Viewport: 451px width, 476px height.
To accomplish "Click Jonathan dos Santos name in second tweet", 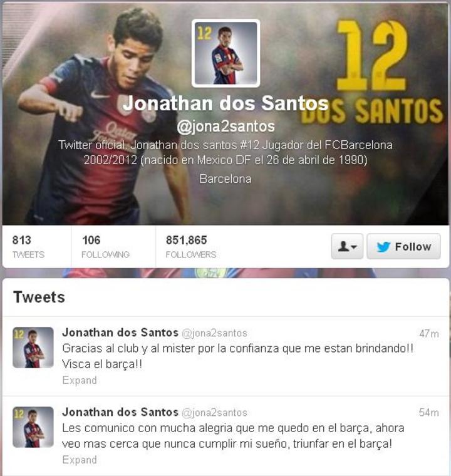I will coord(120,412).
